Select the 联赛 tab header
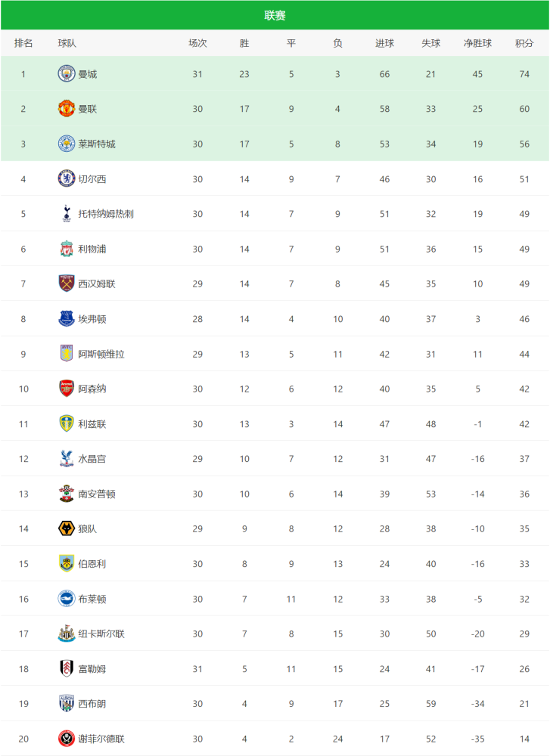 275,15
